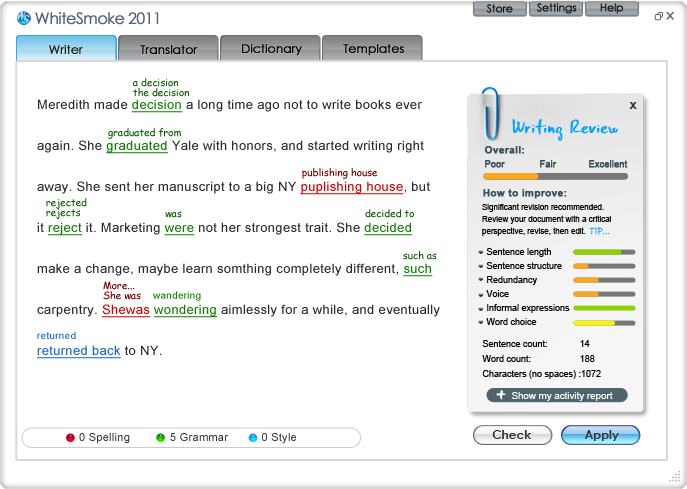Viewport: 687px width, 489px height.
Task: Click the blue Style indicator dot
Action: [252, 437]
